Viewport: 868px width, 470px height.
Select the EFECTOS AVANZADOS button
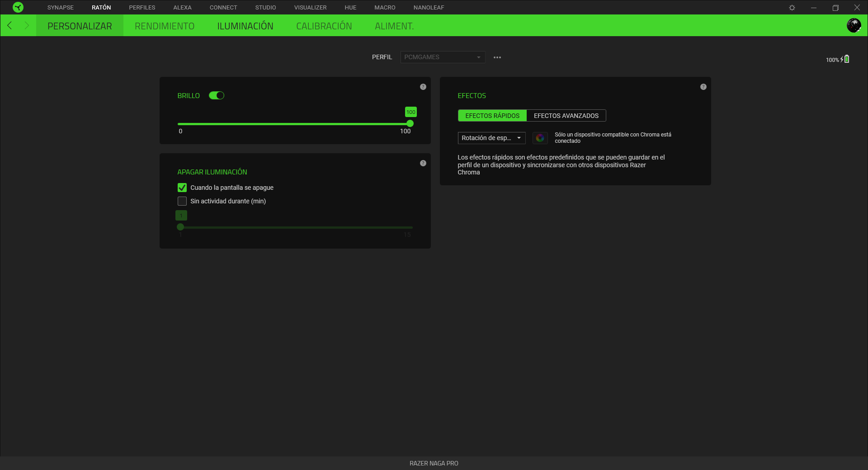tap(566, 116)
